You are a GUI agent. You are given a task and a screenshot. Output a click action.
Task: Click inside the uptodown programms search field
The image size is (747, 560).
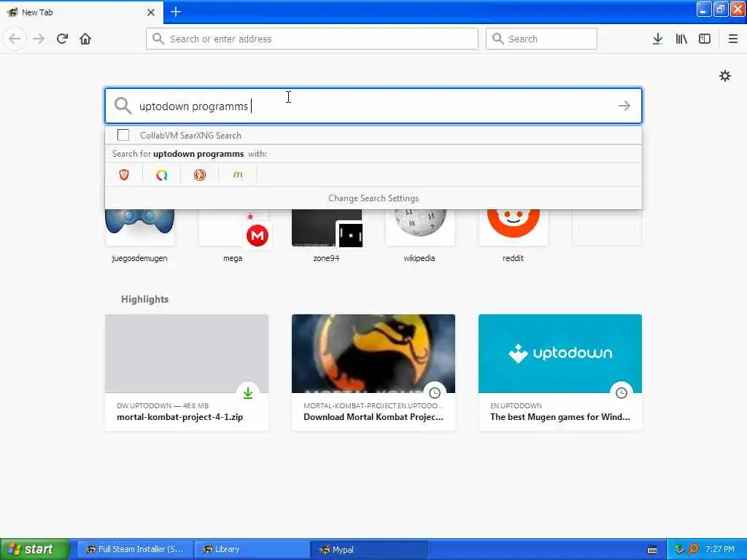pos(373,106)
